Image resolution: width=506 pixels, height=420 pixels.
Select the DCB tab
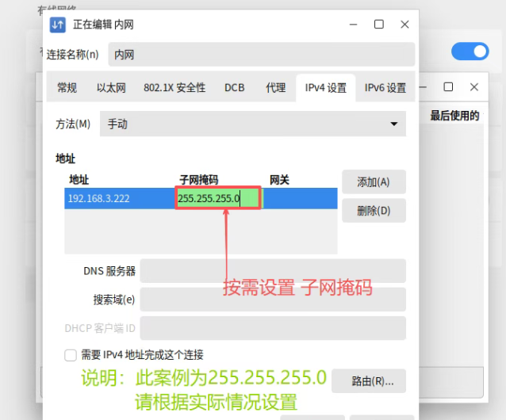pos(235,88)
